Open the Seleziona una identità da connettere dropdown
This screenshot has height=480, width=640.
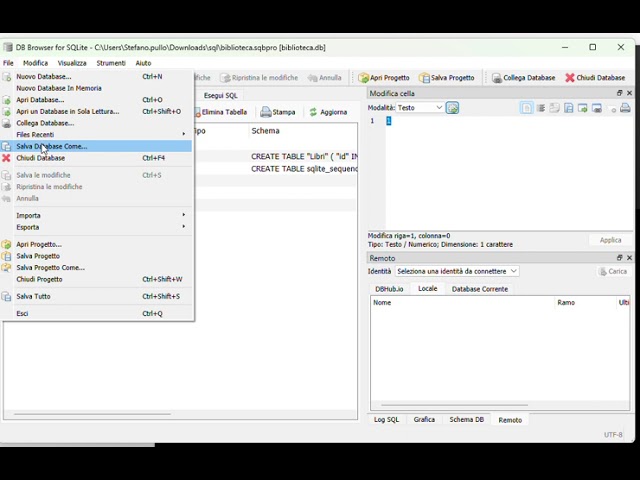coord(457,271)
